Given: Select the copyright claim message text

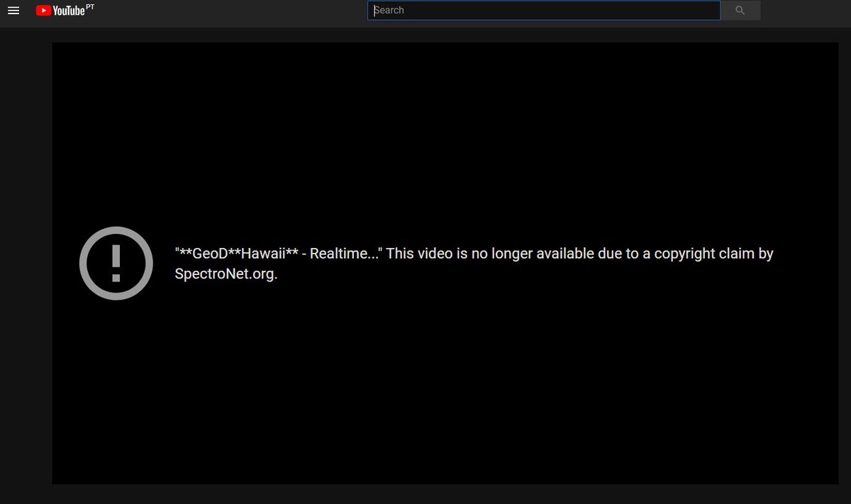Looking at the screenshot, I should (x=474, y=263).
